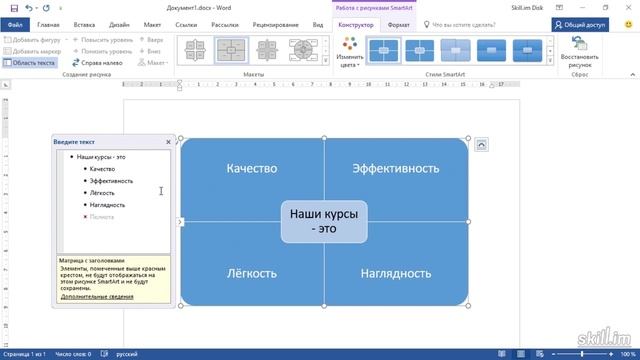Screen dimensions: 640x360
Task: Open the layout options icon beside SmartArt
Action: tap(482, 144)
